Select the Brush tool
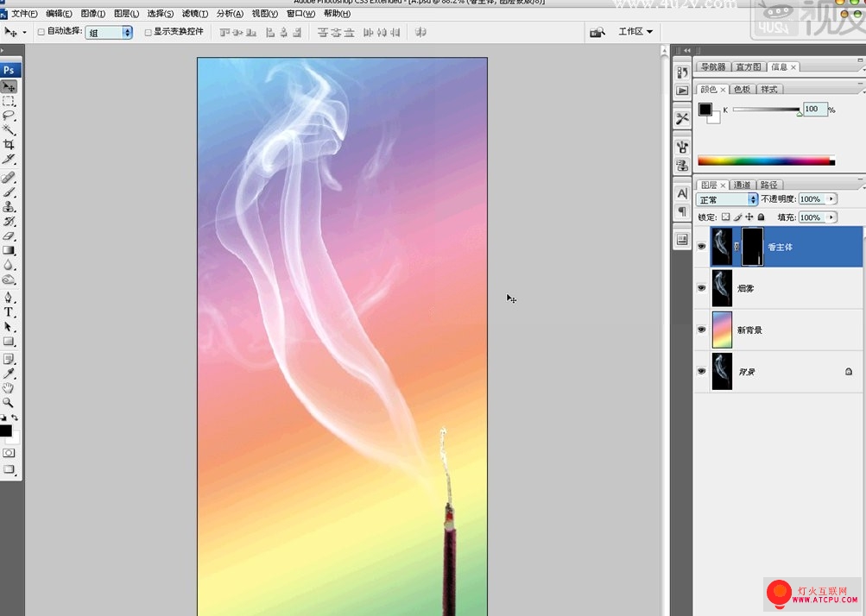 [9, 192]
